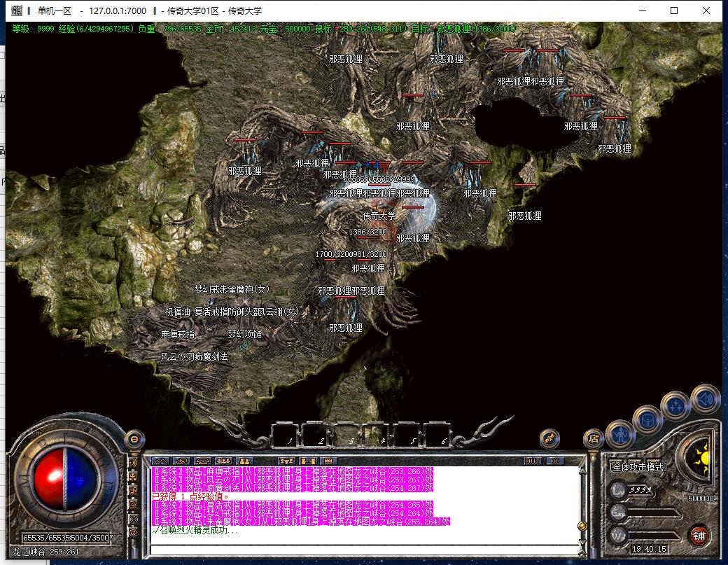Click the 疯魔剑法 dropped item label
Image resolution: width=728 pixels, height=565 pixels.
(x=211, y=356)
